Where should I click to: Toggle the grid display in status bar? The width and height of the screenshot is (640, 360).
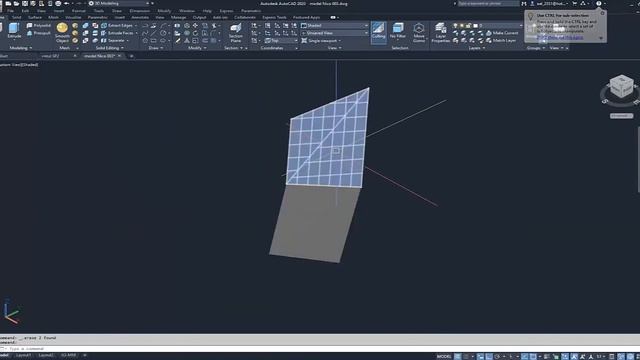coord(458,356)
